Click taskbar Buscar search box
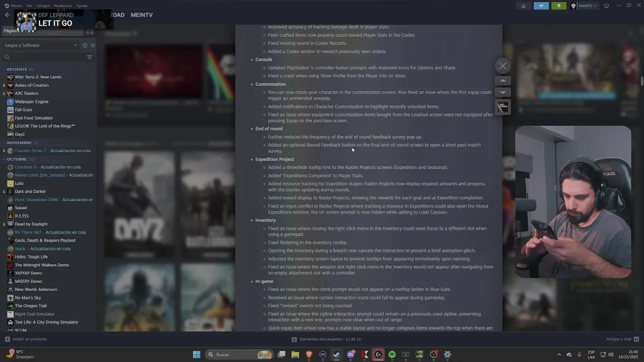 pos(240,354)
